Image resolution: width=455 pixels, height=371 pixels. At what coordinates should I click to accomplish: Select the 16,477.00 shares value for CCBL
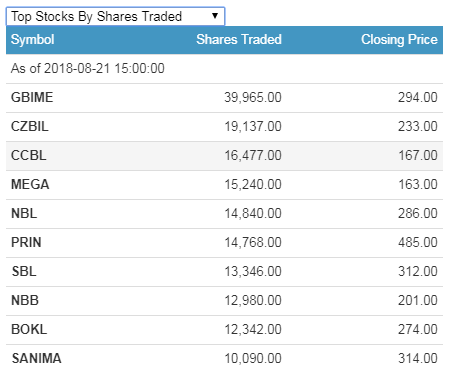click(x=253, y=155)
